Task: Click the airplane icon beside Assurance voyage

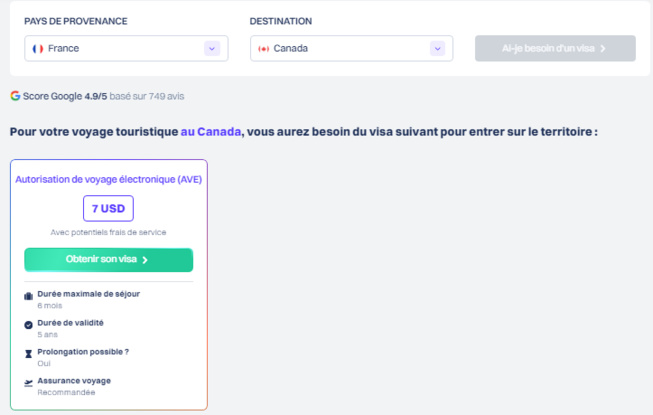Action: pos(28,383)
